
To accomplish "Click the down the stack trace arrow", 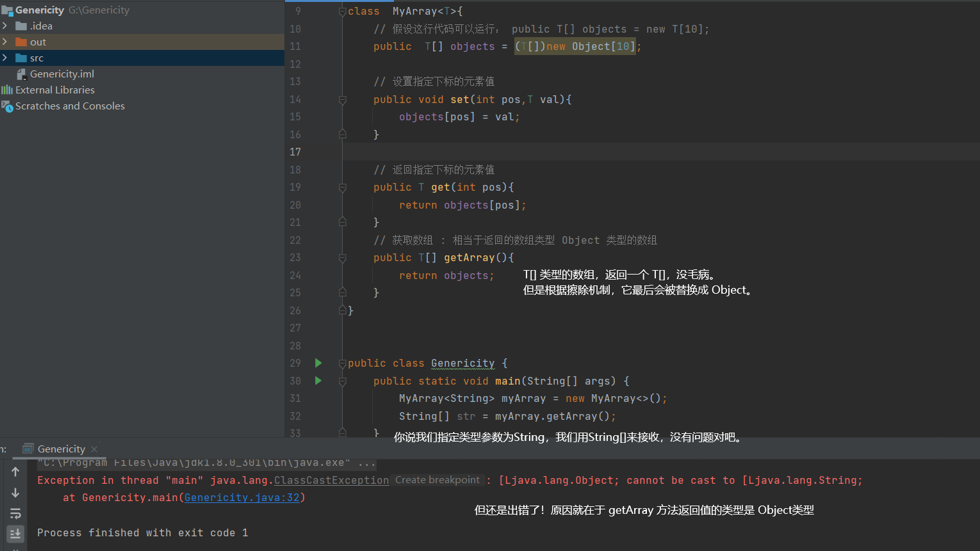I will tap(15, 493).
